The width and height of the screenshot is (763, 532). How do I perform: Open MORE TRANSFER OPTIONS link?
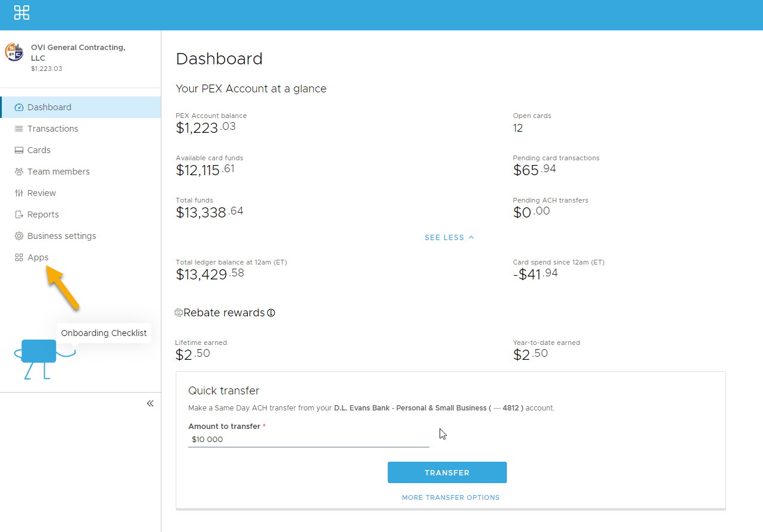point(450,497)
